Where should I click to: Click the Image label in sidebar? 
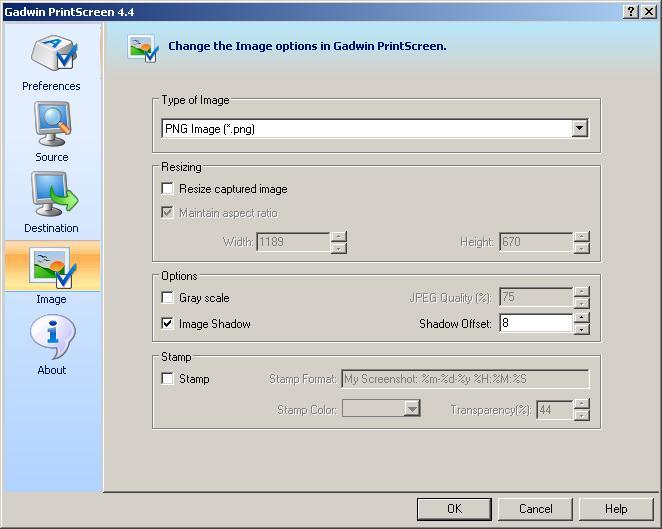click(x=51, y=299)
